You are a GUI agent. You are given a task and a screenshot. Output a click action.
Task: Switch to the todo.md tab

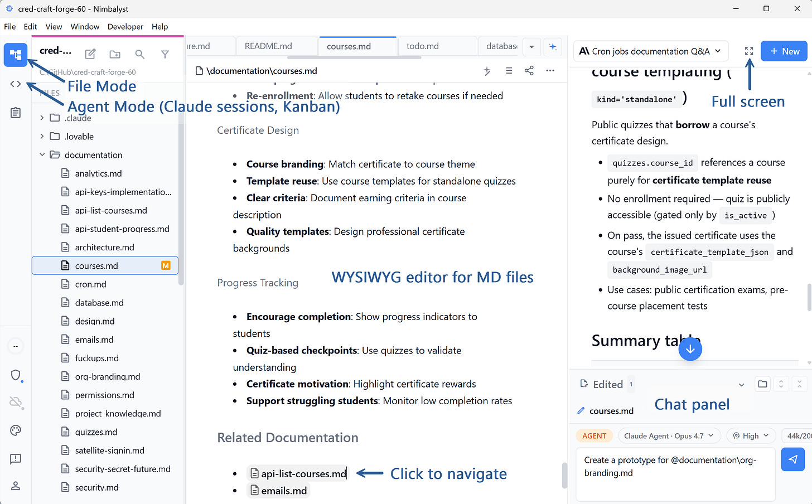(438, 46)
